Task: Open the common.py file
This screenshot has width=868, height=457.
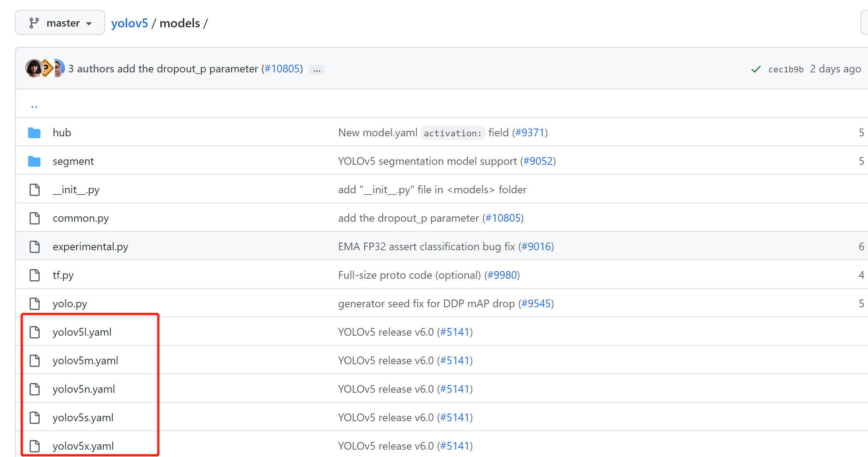Action: pyautogui.click(x=81, y=218)
